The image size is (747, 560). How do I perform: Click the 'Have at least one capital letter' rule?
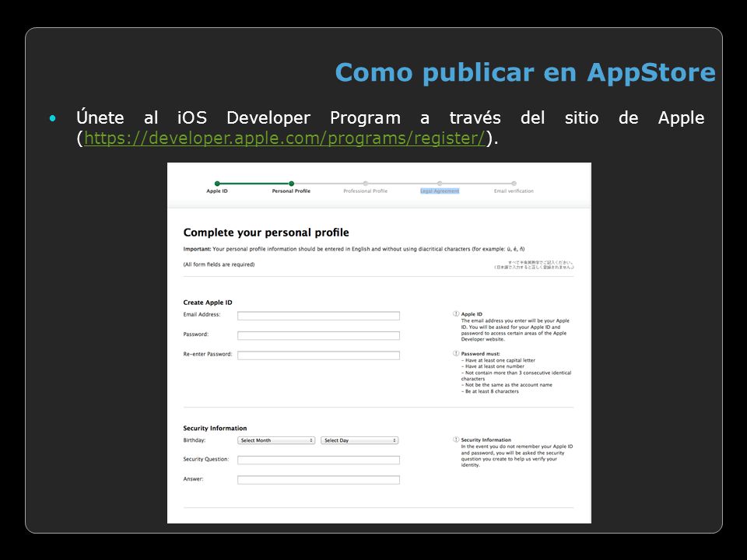tap(498, 360)
